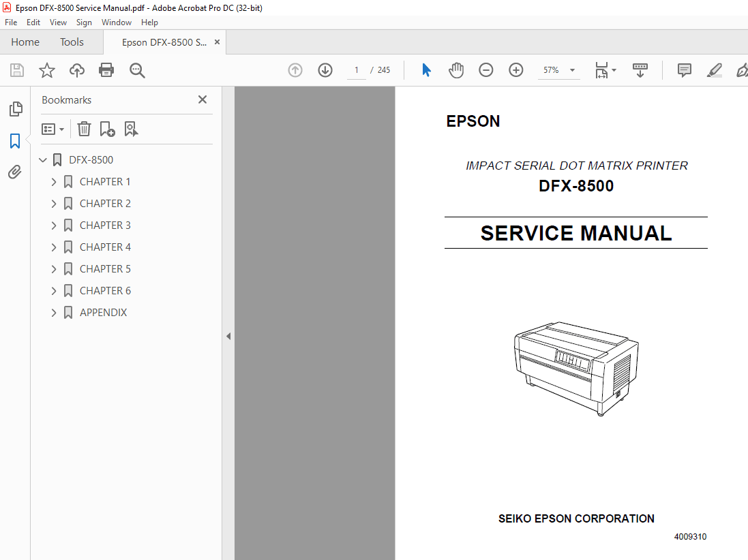The image size is (748, 560).
Task: Add a new bookmark
Action: point(106,129)
